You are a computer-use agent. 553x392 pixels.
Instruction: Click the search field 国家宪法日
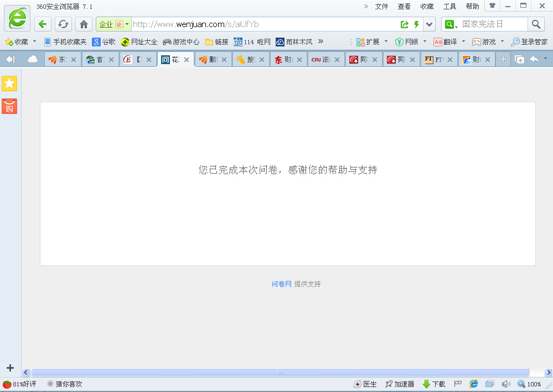(494, 24)
